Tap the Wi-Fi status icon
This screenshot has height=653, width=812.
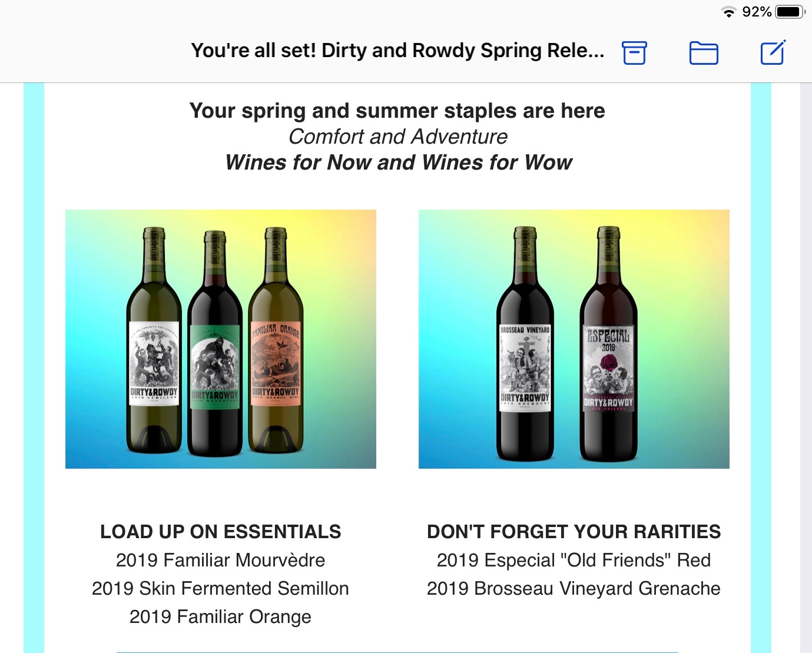click(x=729, y=12)
